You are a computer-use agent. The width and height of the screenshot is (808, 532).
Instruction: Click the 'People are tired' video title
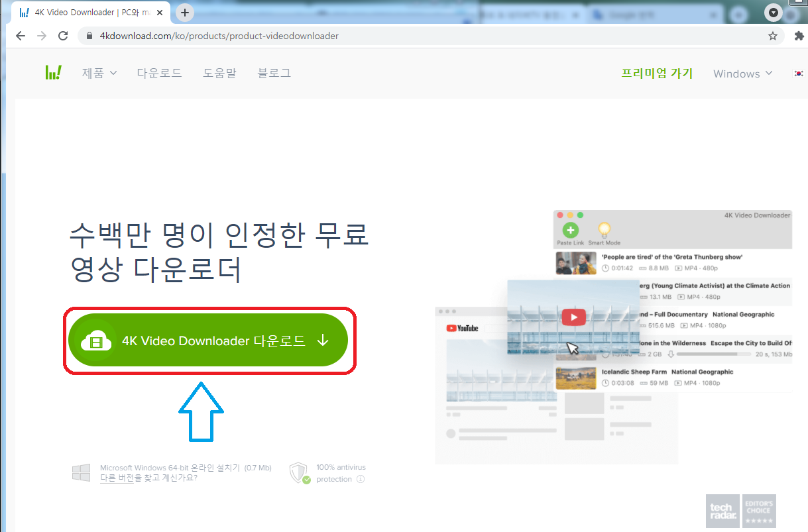pyautogui.click(x=672, y=256)
